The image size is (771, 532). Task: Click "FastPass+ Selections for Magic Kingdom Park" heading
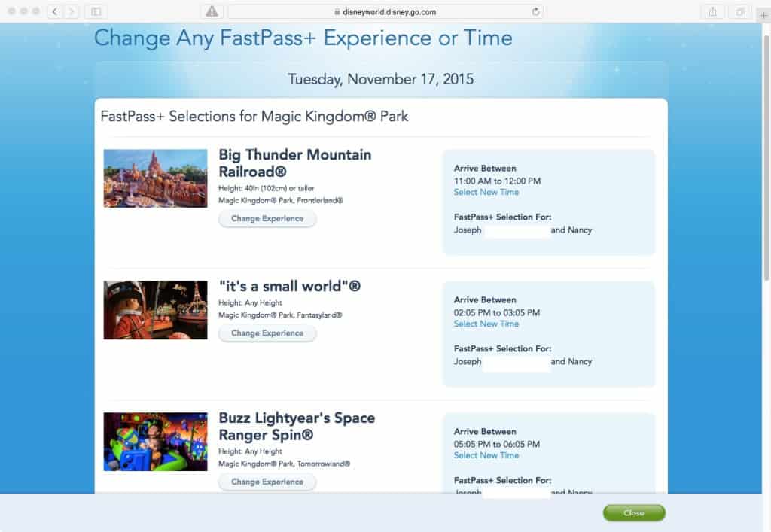(x=254, y=117)
